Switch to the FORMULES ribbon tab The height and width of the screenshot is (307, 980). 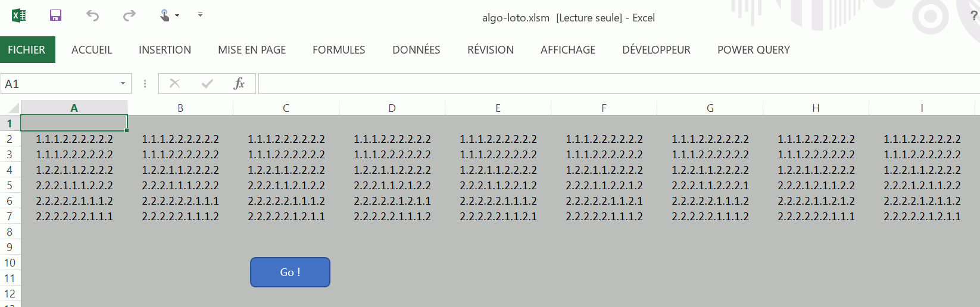click(x=339, y=50)
